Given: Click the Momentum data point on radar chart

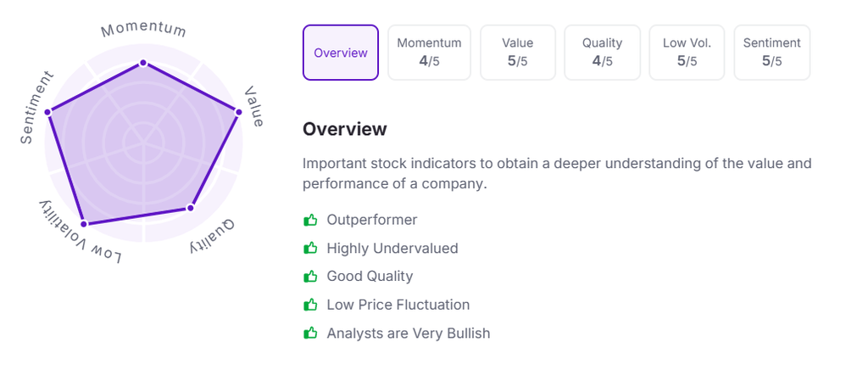Looking at the screenshot, I should 143,62.
